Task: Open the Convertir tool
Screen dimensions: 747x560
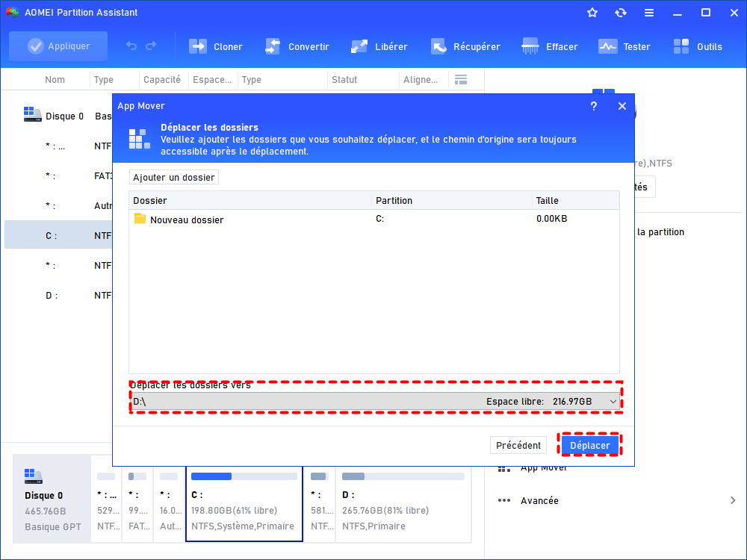Action: click(x=297, y=46)
